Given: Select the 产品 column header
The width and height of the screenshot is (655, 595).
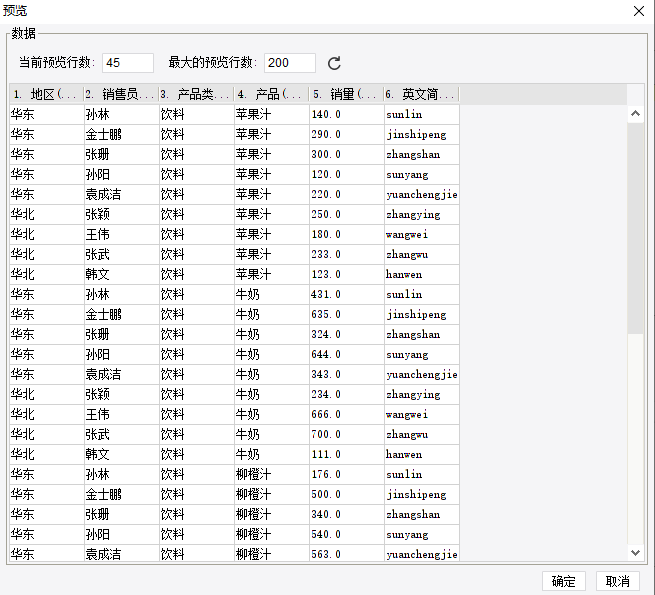Looking at the screenshot, I should click(x=271, y=94).
